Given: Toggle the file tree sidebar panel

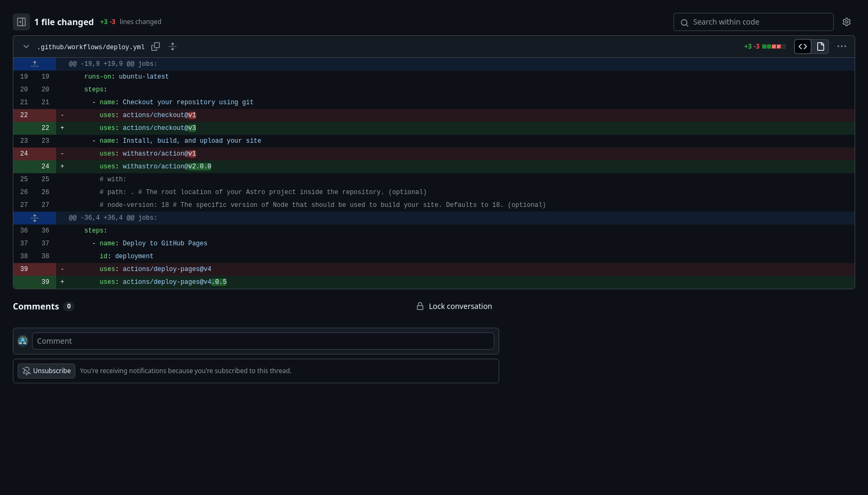Looking at the screenshot, I should 21,22.
